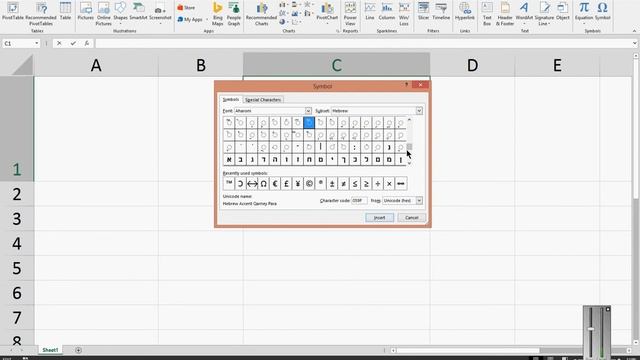Switch to the Special Characters tab
This screenshot has height=360, width=640.
[263, 100]
